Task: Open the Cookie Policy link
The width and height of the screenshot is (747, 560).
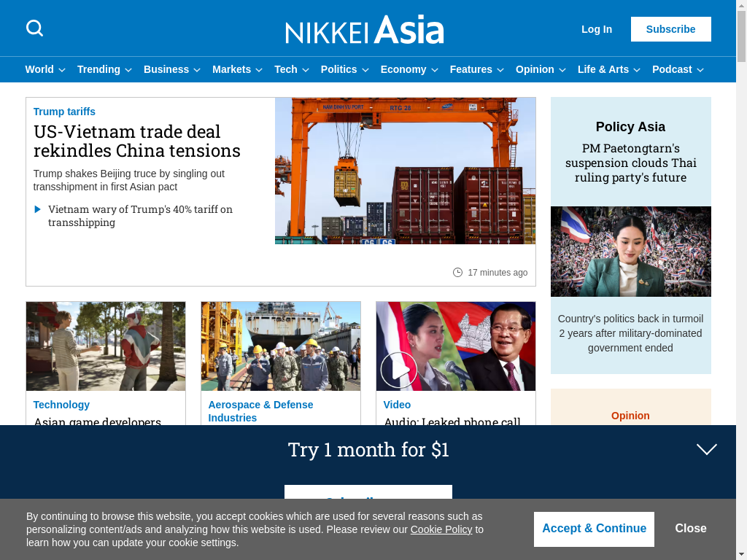Action: [x=441, y=529]
